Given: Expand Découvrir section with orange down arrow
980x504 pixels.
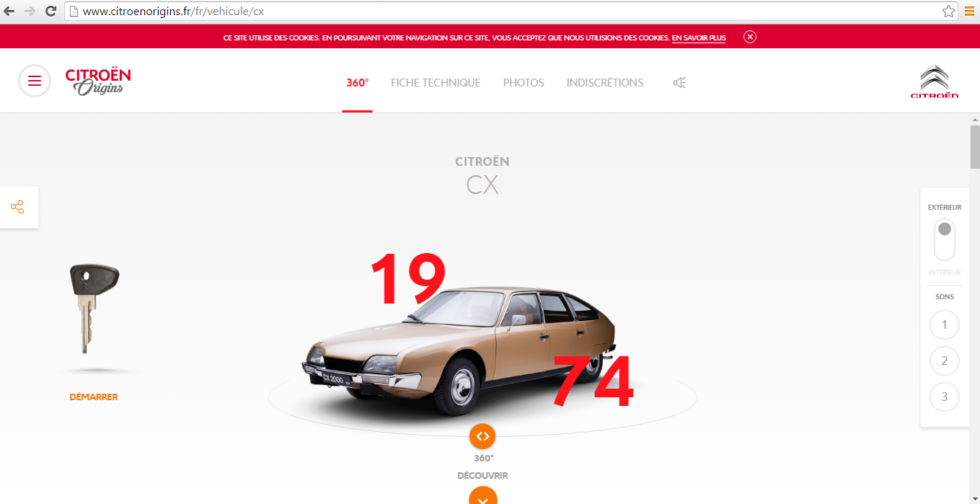Looking at the screenshot, I should [x=482, y=496].
